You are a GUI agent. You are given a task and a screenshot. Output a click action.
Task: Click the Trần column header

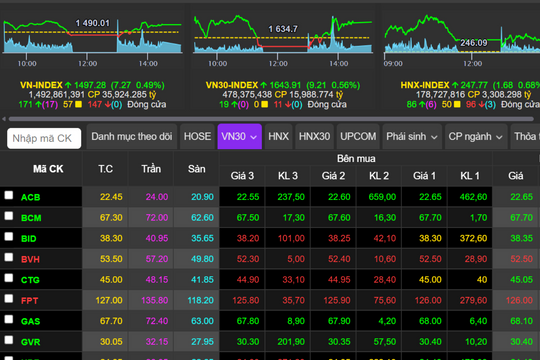point(151,169)
